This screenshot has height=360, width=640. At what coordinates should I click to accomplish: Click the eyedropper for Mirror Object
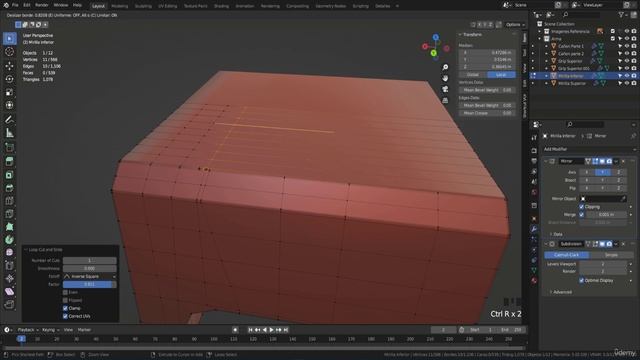point(623,198)
